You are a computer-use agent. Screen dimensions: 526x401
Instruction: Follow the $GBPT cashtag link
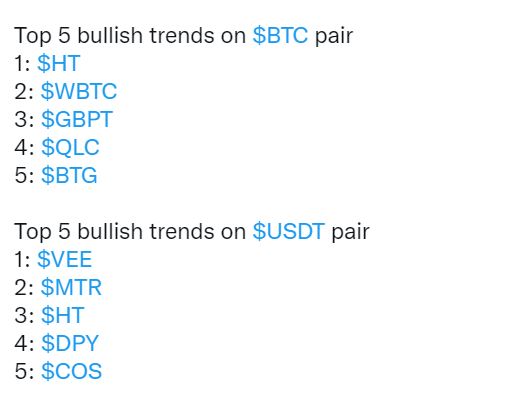tap(77, 119)
